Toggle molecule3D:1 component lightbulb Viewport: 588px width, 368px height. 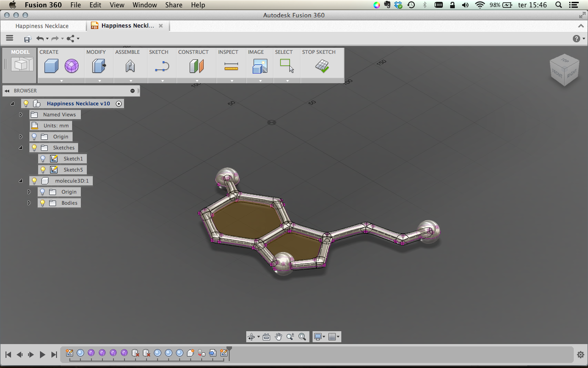pyautogui.click(x=34, y=181)
